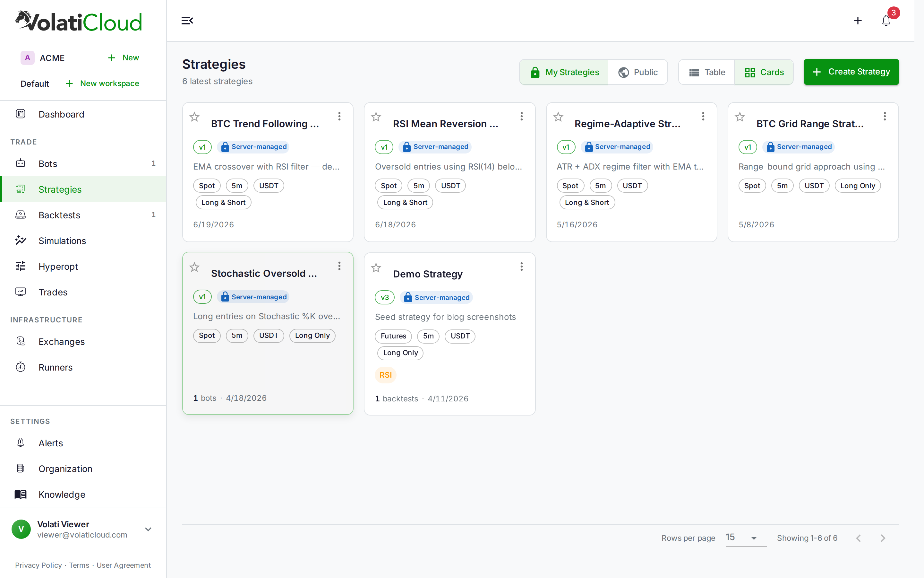Open Hyperopt section
Screen dimensions: 924x578
click(83, 266)
